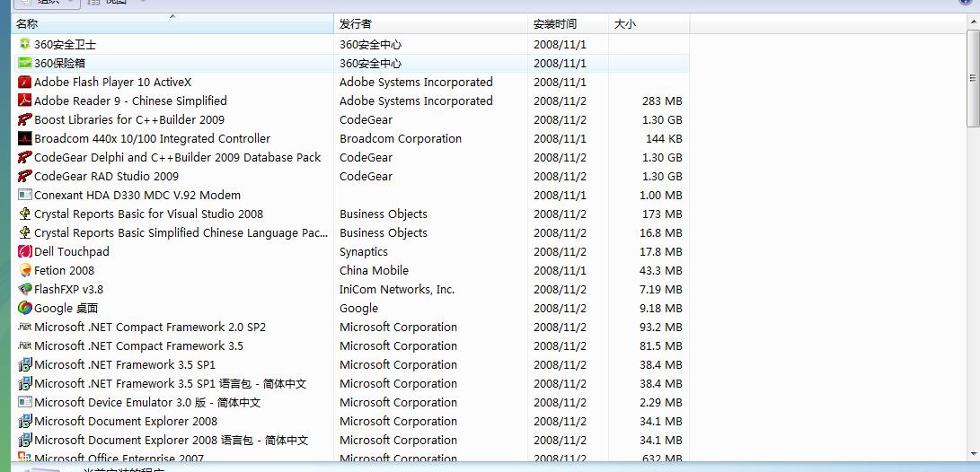
Task: Click the Google 桌面 icon
Action: click(25, 308)
